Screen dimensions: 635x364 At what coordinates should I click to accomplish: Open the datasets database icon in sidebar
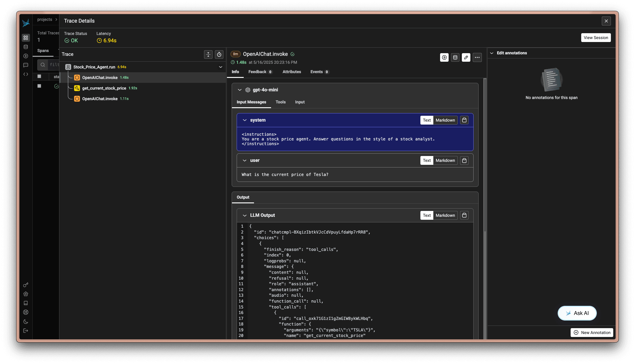coord(26,47)
